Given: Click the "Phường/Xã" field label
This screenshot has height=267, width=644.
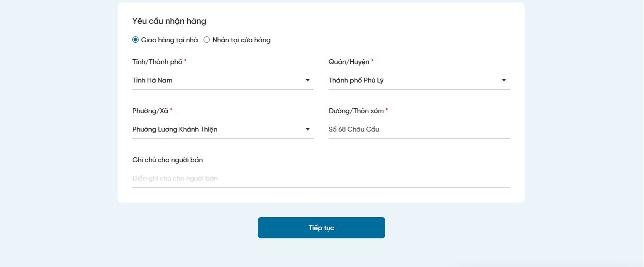Looking at the screenshot, I should coord(150,111).
